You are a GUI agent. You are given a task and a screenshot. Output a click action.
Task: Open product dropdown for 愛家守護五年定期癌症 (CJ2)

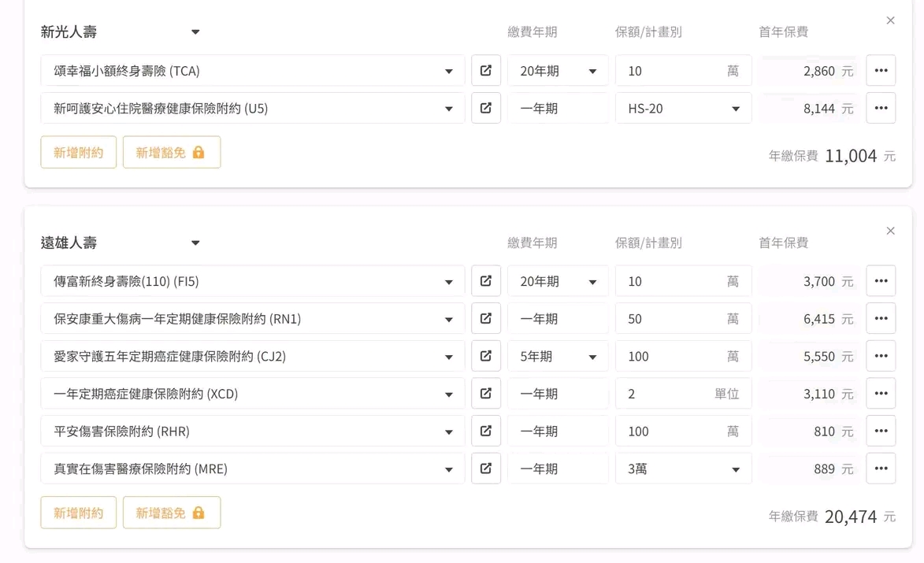click(253, 356)
